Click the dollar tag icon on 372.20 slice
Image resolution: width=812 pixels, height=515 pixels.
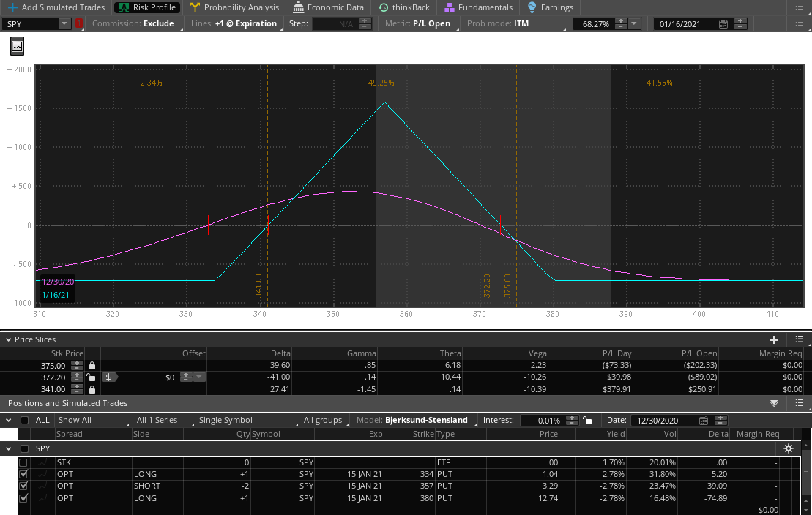click(x=108, y=377)
